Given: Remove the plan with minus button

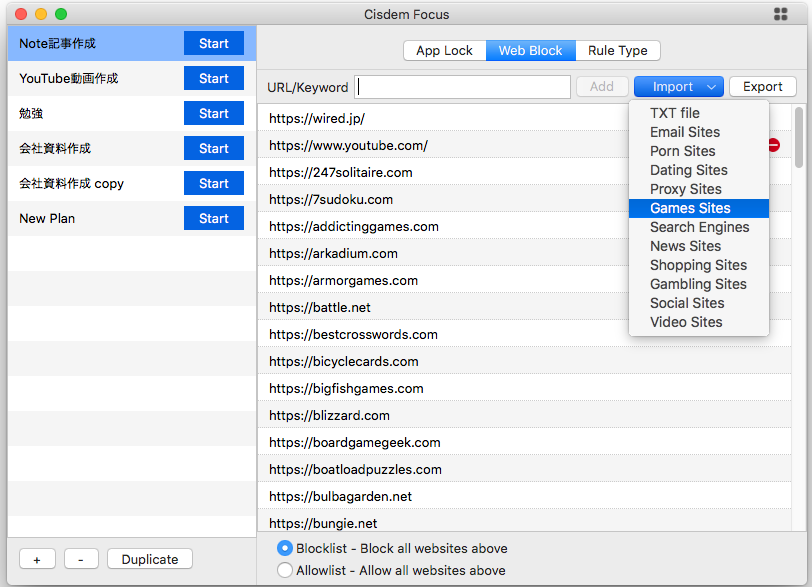Looking at the screenshot, I should point(81,559).
